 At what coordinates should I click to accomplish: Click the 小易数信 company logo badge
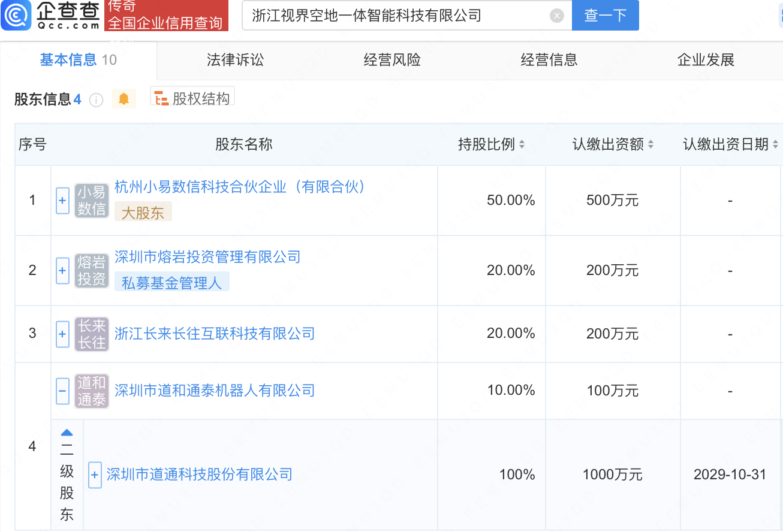click(92, 201)
